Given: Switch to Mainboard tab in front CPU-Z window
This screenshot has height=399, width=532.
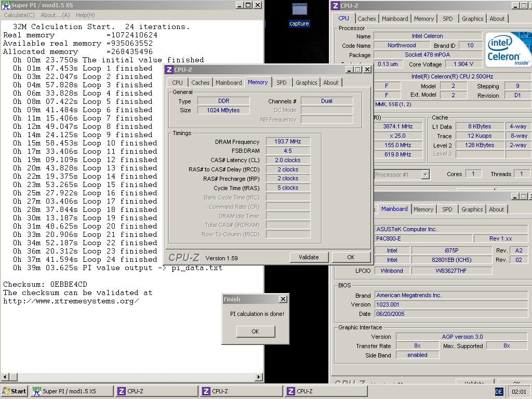Looking at the screenshot, I should click(229, 83).
